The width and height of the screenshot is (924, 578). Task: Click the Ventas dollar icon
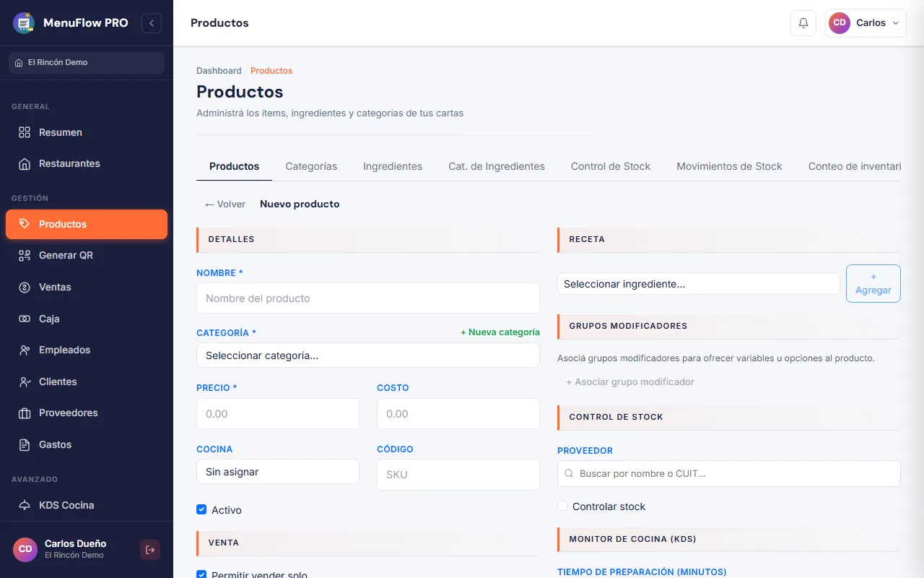25,287
